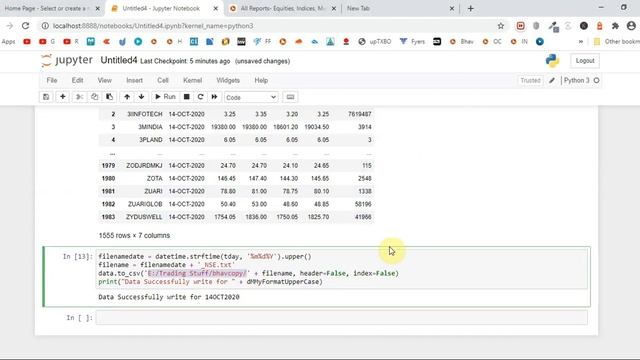Click the Jupyter logo
Image resolution: width=640 pixels, height=360 pixels.
[67, 60]
